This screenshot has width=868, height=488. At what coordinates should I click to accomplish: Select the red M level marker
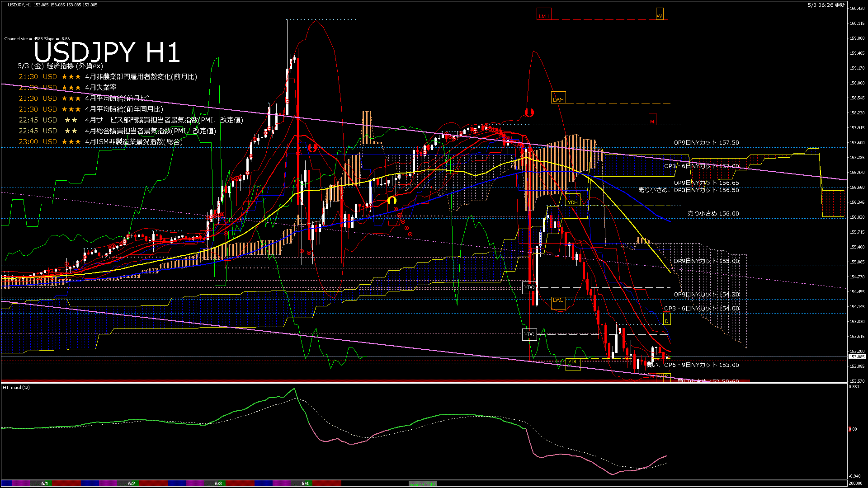click(x=652, y=119)
